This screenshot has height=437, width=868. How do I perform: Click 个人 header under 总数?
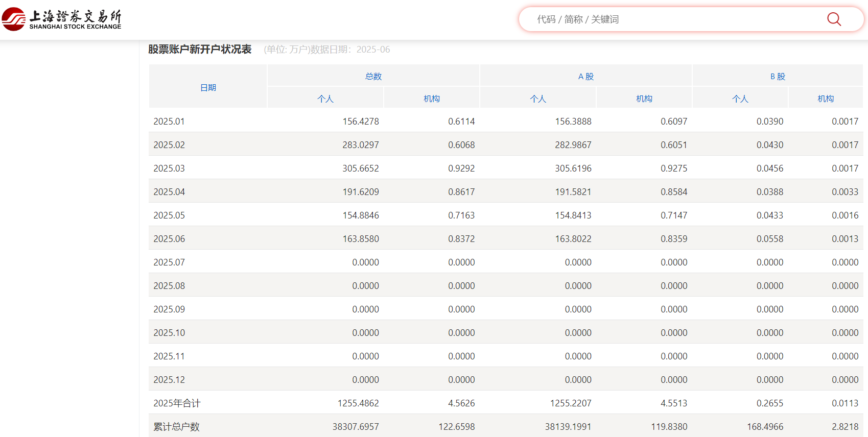pyautogui.click(x=325, y=99)
